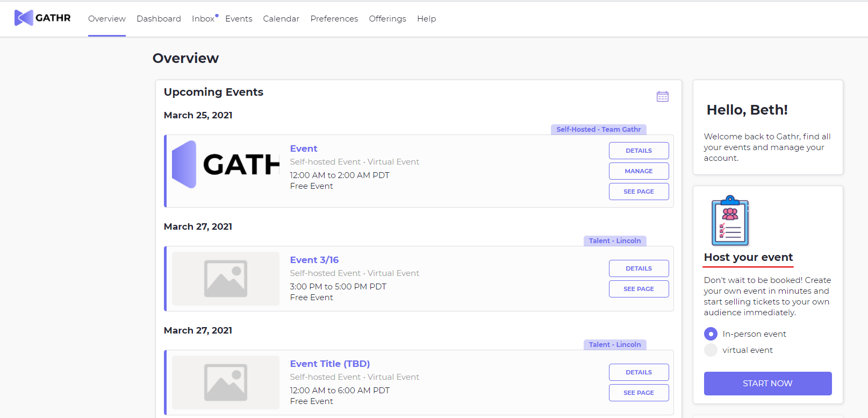Click SEE PAGE for Event 3/16

click(639, 289)
